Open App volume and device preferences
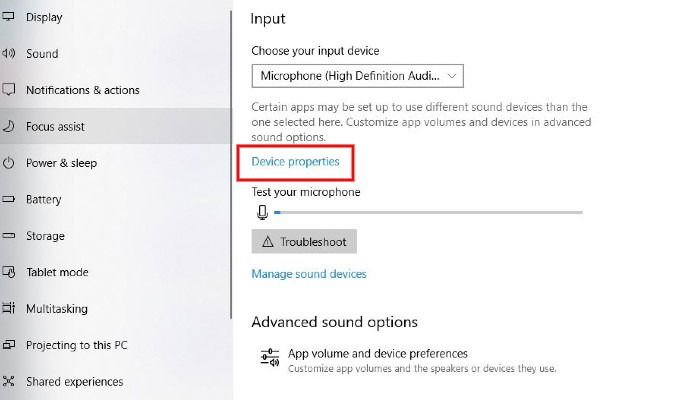 pos(378,354)
